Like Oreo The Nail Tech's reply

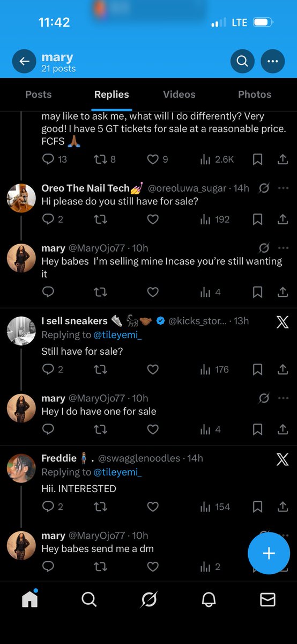pyautogui.click(x=153, y=219)
